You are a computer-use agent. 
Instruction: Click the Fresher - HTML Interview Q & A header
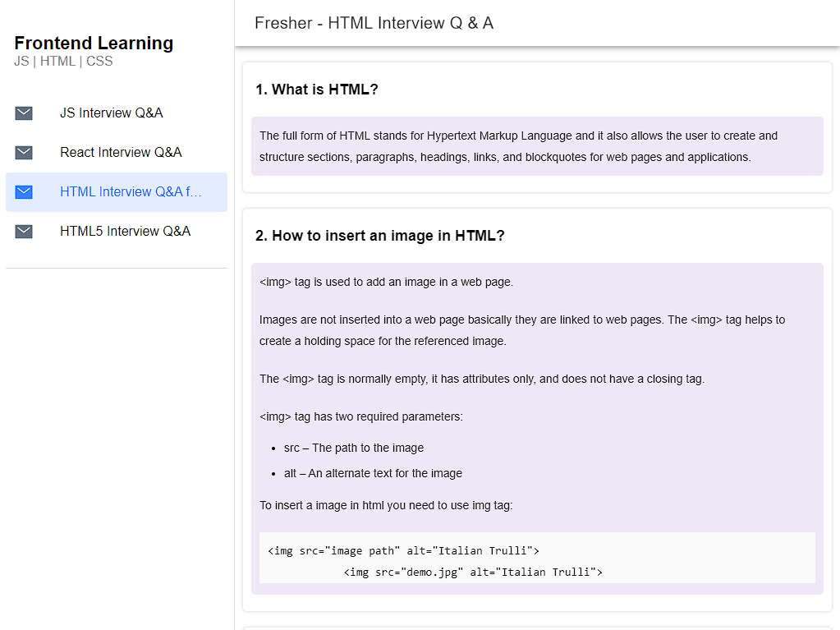374,23
